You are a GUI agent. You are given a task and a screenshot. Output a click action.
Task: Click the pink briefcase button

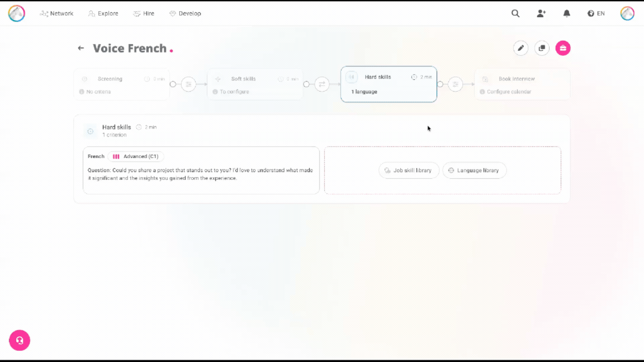(563, 48)
